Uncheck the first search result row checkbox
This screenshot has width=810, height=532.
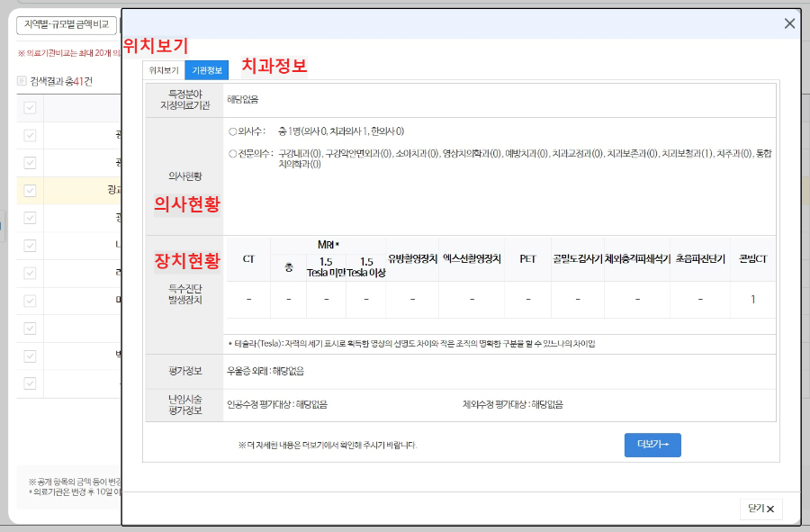[31, 134]
